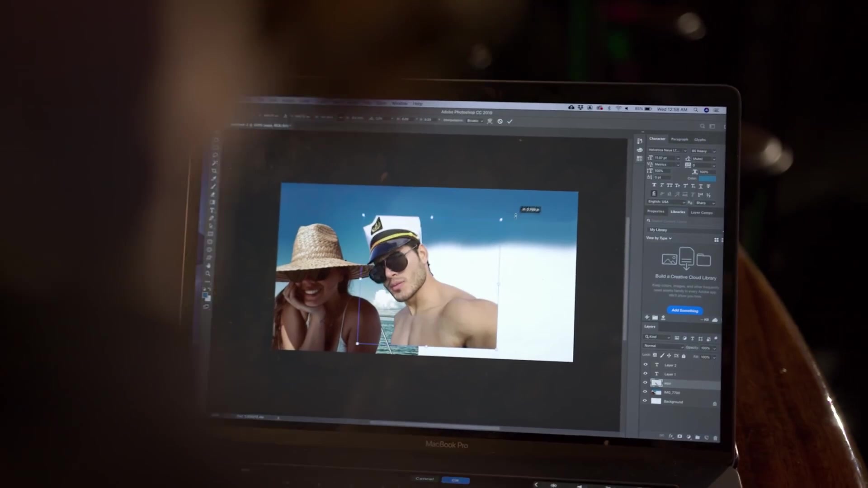The width and height of the screenshot is (868, 488).
Task: Open the anti-aliasing Sharp dropdown
Action: pos(705,203)
